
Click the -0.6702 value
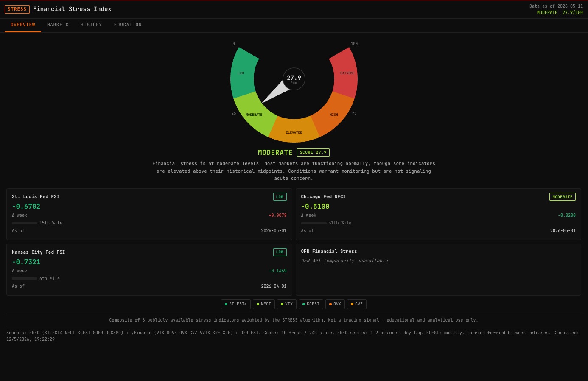click(x=26, y=207)
